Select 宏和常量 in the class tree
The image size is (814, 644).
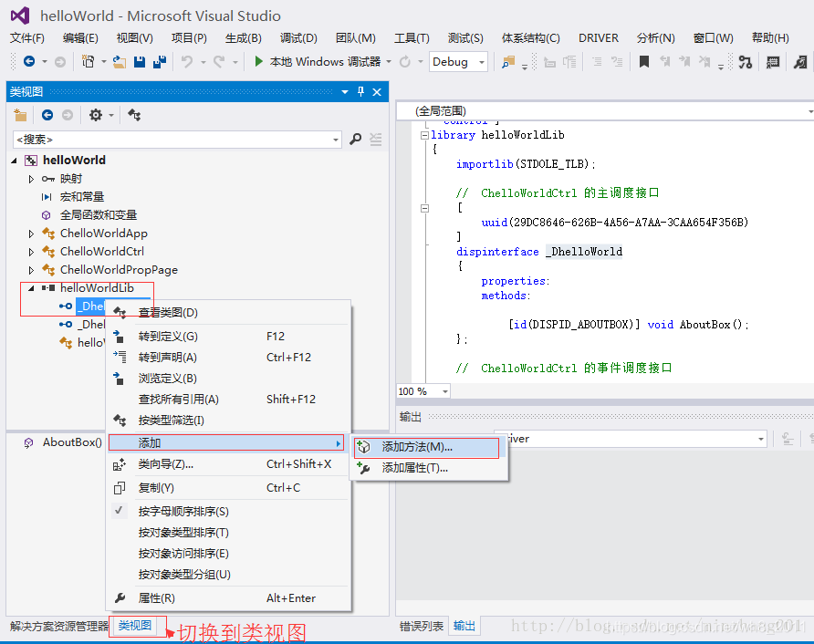(82, 197)
